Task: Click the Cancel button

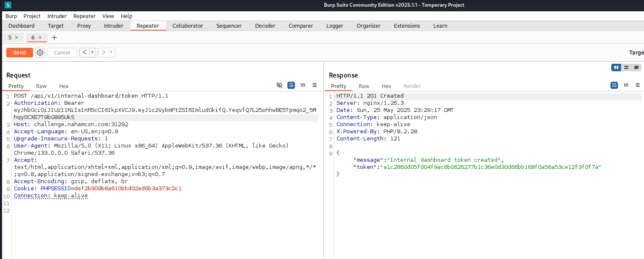Action: point(62,52)
